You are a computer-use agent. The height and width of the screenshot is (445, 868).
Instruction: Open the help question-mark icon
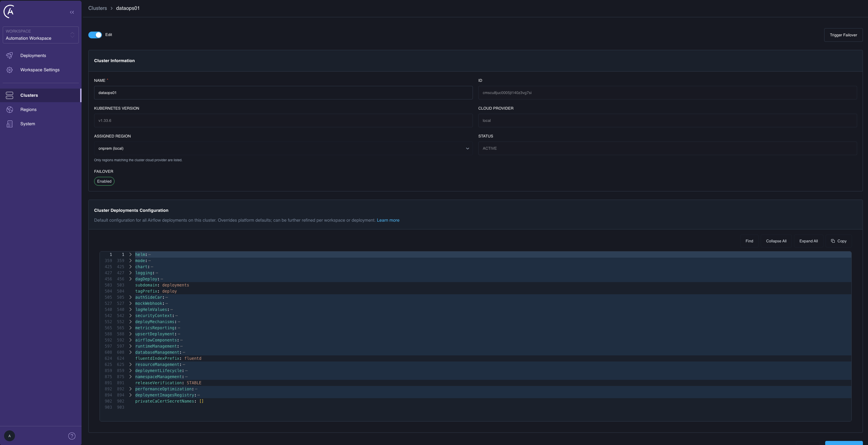72,436
